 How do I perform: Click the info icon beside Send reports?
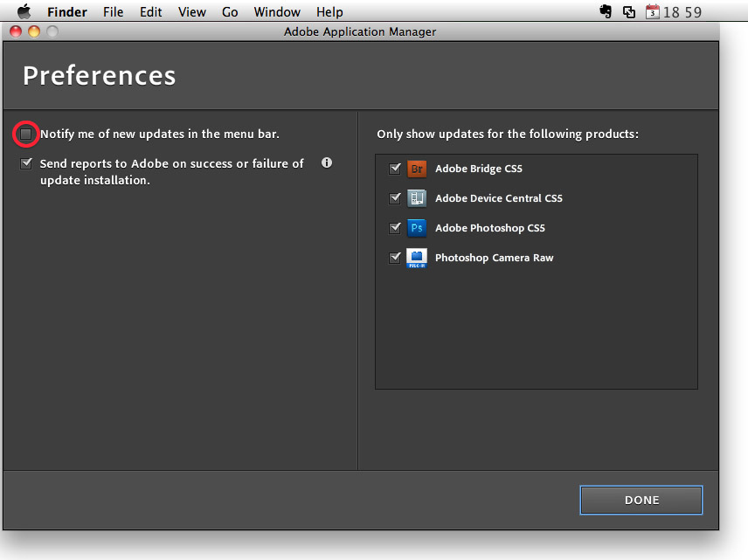tap(327, 163)
